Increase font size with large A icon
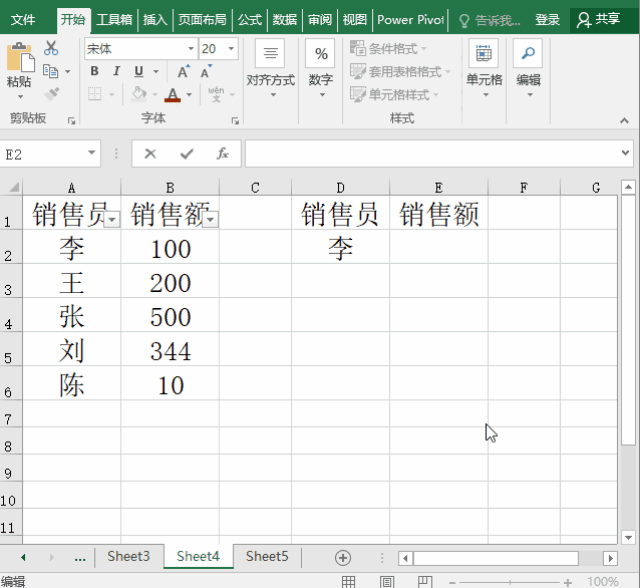The width and height of the screenshot is (640, 588). click(x=184, y=71)
